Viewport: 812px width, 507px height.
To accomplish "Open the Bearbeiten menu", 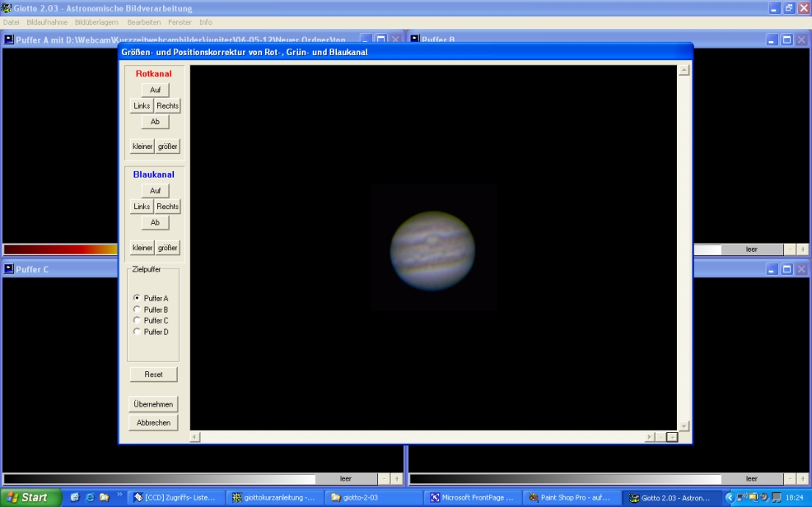I will 144,22.
